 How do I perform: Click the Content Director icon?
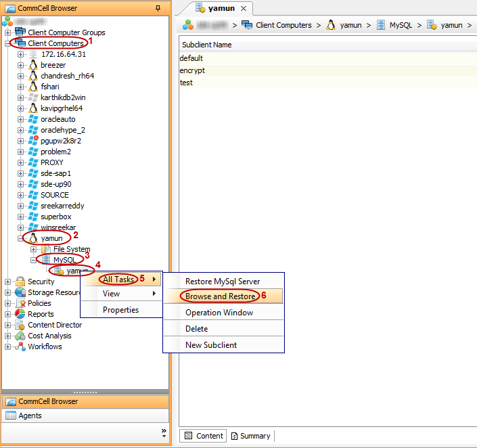[20, 325]
